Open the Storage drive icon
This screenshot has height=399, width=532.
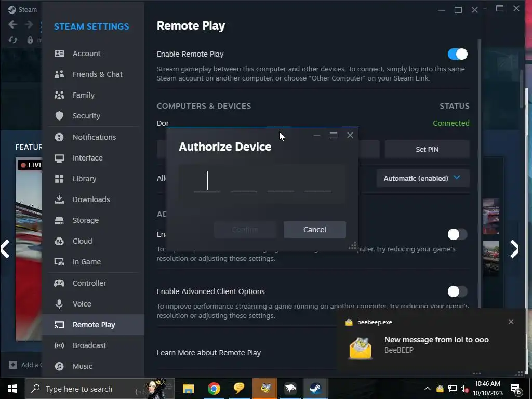pyautogui.click(x=59, y=220)
